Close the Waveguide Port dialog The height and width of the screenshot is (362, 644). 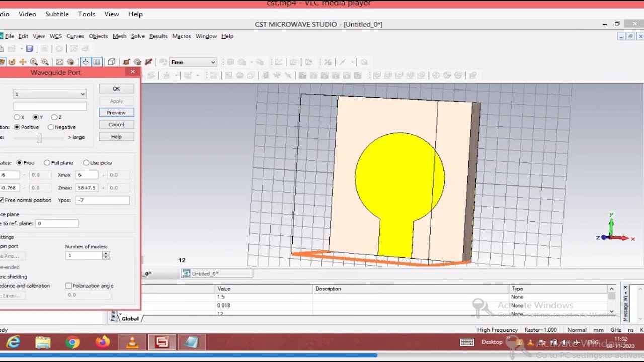click(133, 72)
